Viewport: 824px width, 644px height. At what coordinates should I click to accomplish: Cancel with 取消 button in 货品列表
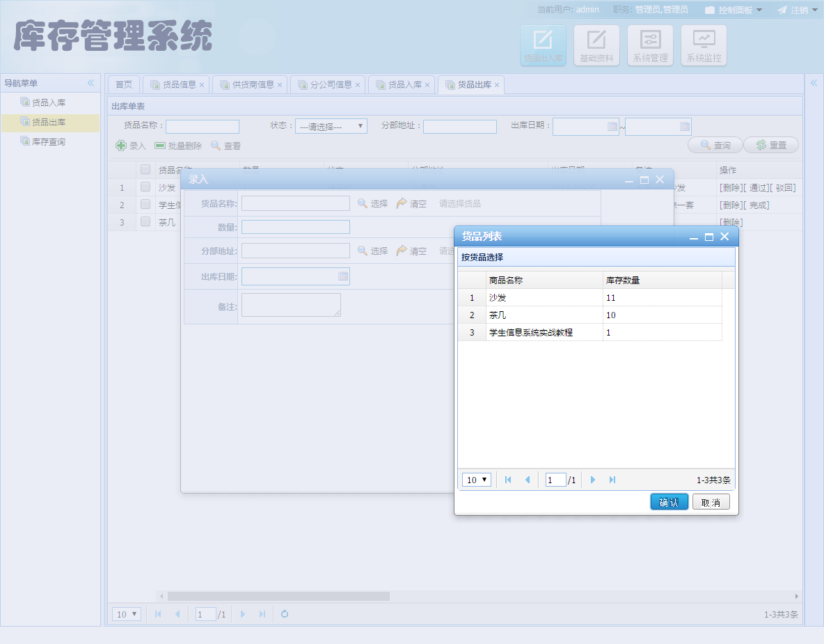711,502
